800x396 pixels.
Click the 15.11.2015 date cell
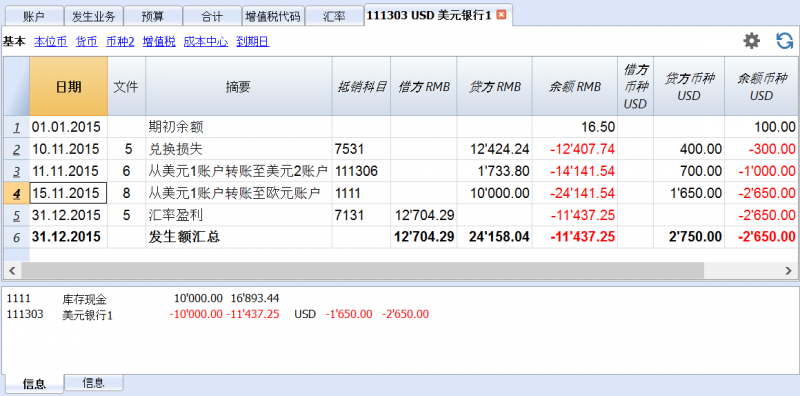[68, 193]
